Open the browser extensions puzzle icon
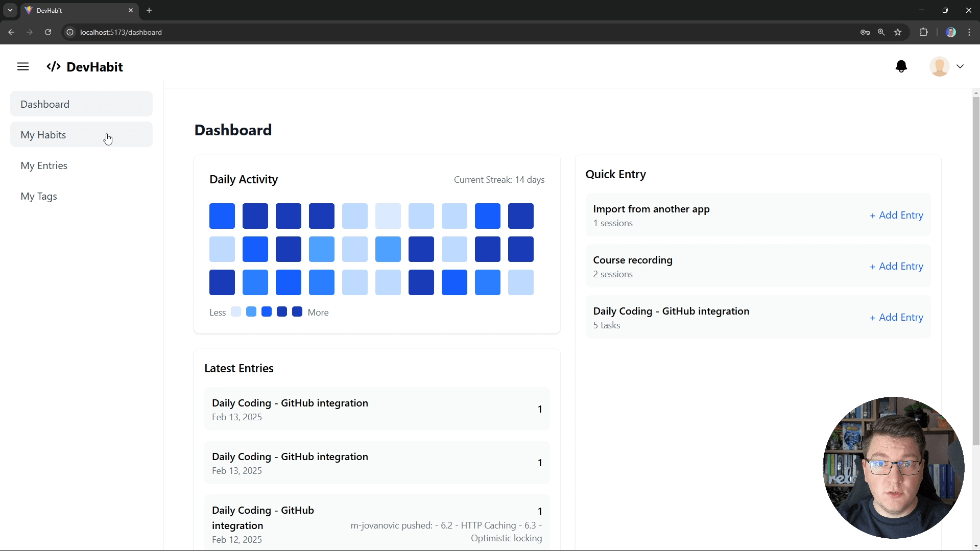Viewport: 980px width, 551px height. pos(923,32)
